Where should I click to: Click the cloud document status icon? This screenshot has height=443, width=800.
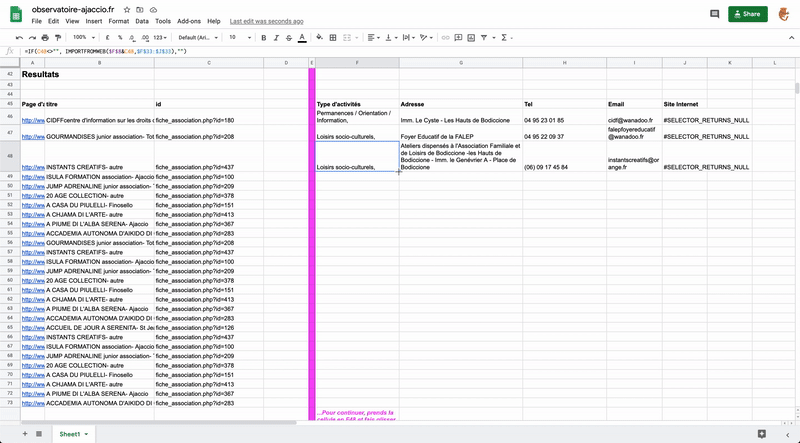pos(153,10)
